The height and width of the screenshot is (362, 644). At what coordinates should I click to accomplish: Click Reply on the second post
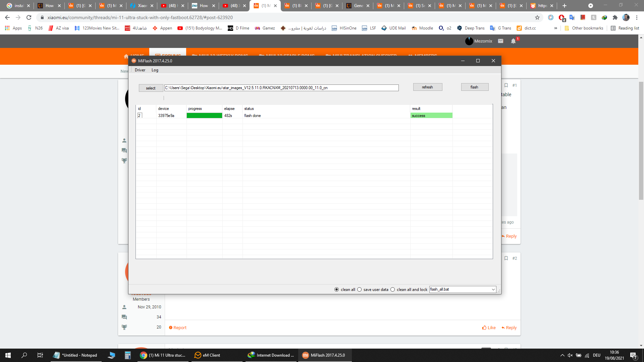(x=509, y=328)
